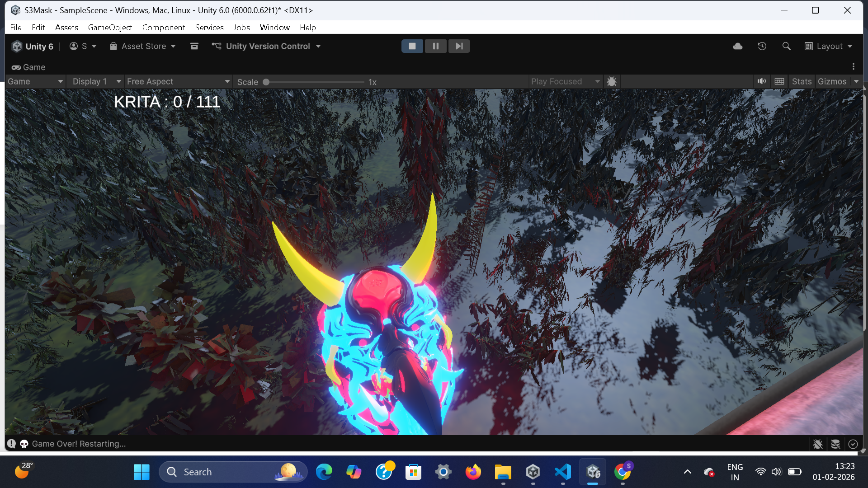
Task: Toggle Game view audio mute
Action: click(762, 81)
